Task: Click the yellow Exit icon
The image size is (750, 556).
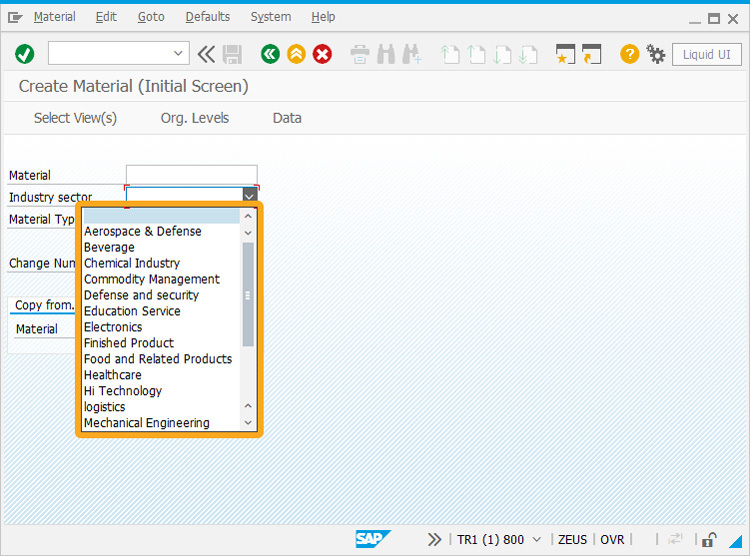Action: pos(296,54)
